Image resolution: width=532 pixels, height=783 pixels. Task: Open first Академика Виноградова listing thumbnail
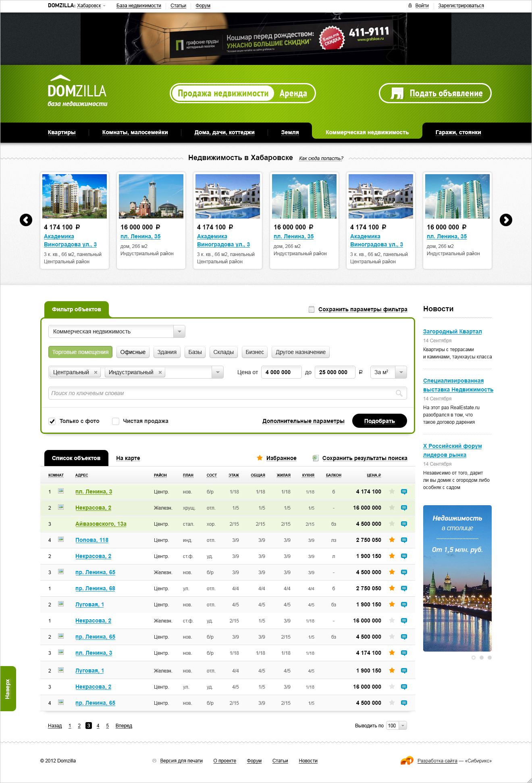75,196
